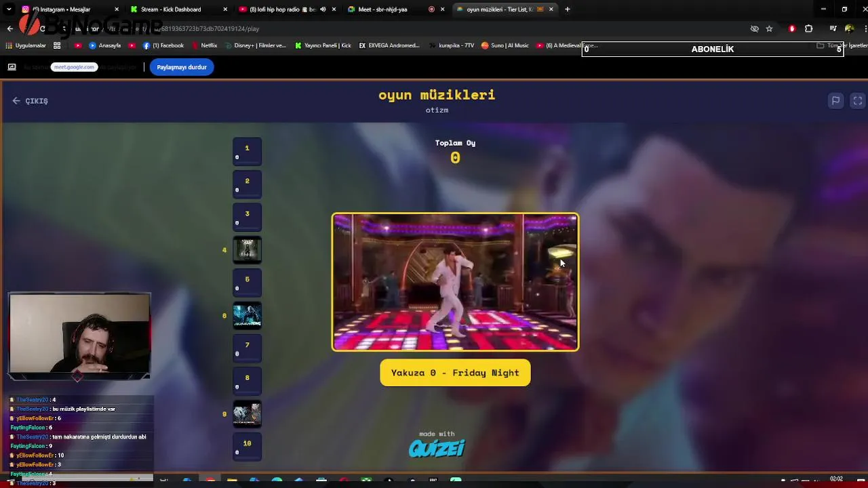Click the Yakuza 0 disco dance video
Screen dimensions: 868x488
(x=455, y=282)
